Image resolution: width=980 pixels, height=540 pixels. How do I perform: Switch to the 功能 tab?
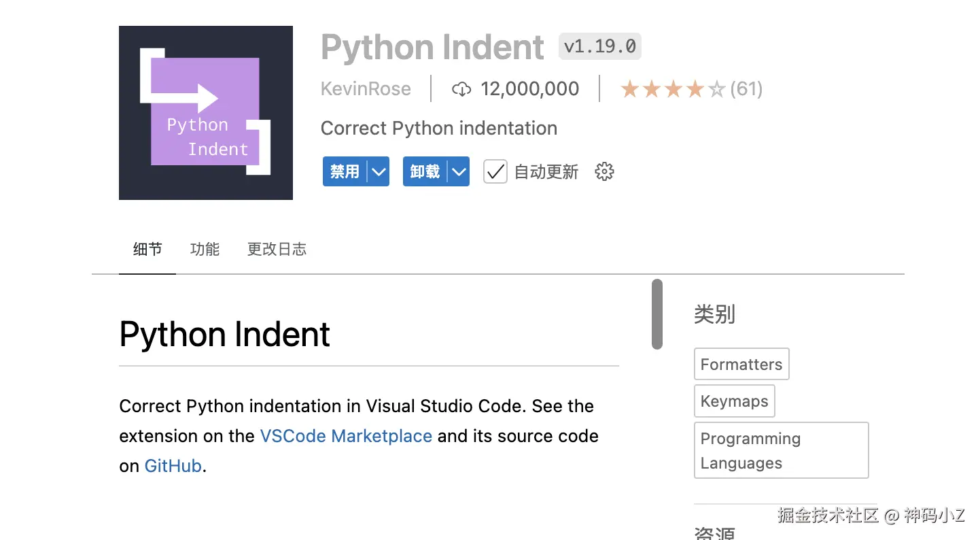click(x=205, y=250)
